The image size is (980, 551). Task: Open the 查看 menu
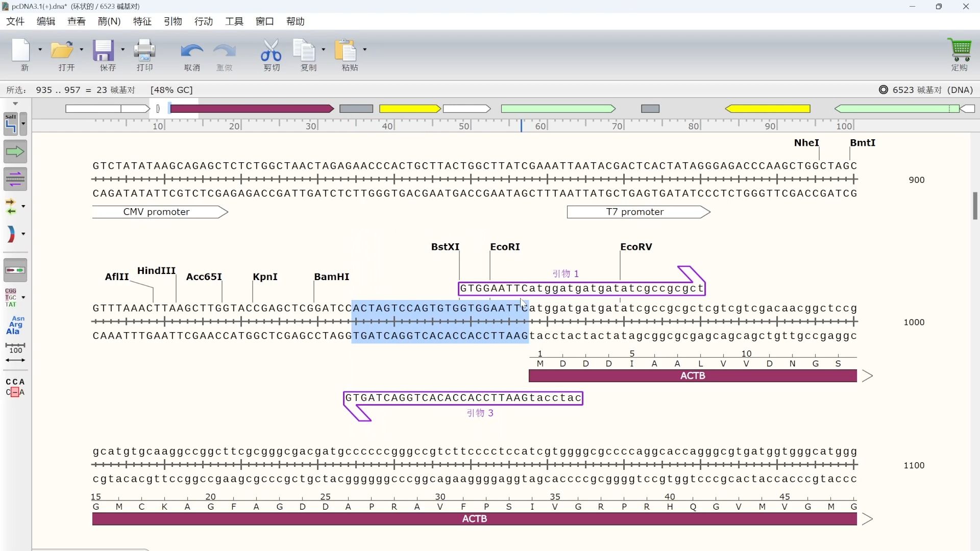(77, 21)
